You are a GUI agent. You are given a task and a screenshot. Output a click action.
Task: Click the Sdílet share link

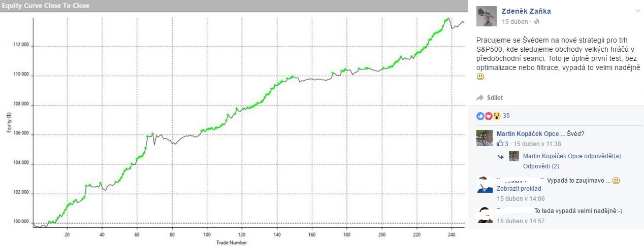coord(495,98)
